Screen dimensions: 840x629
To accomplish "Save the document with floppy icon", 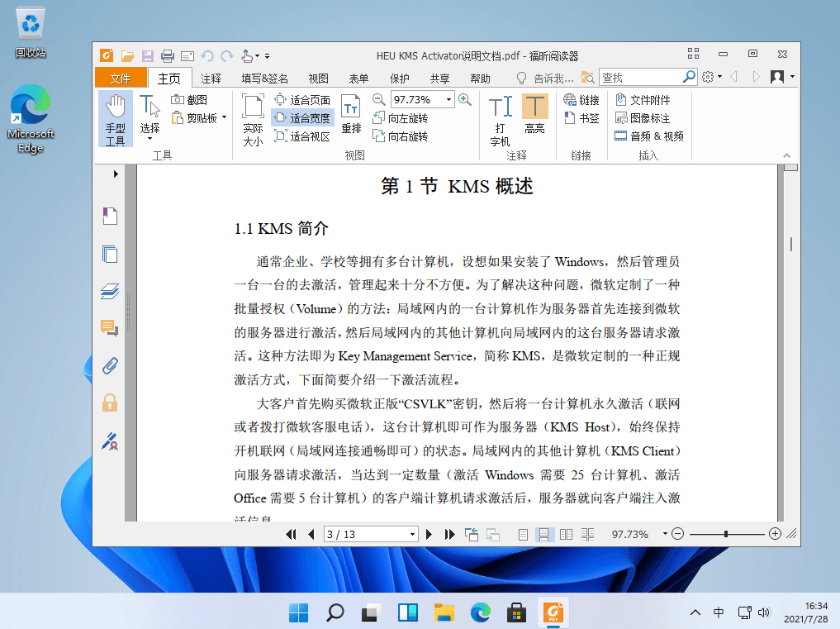I will [x=147, y=55].
